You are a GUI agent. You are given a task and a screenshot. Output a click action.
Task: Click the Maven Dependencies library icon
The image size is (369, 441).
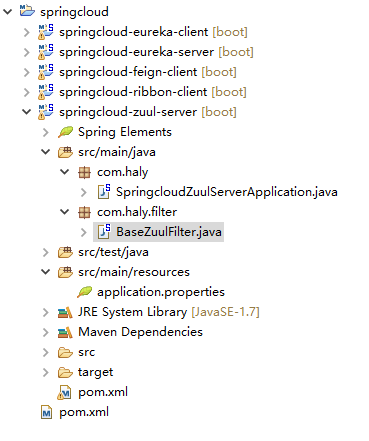click(65, 333)
